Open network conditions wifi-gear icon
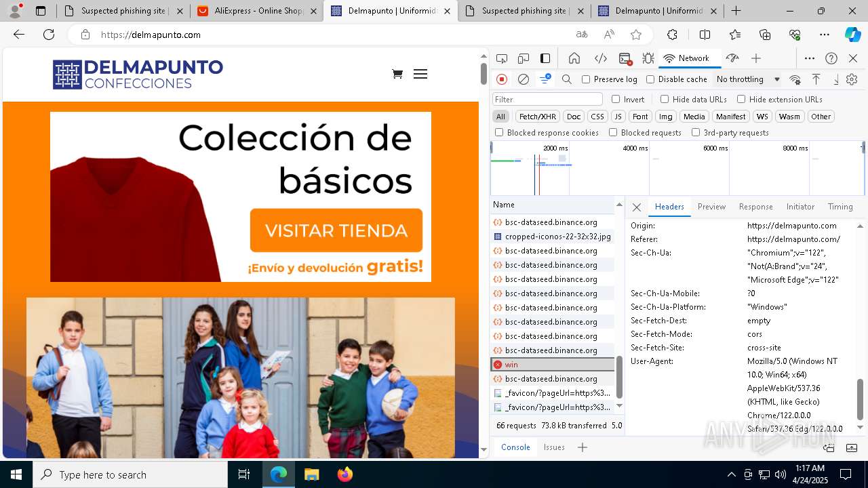The height and width of the screenshot is (488, 868). click(x=795, y=79)
